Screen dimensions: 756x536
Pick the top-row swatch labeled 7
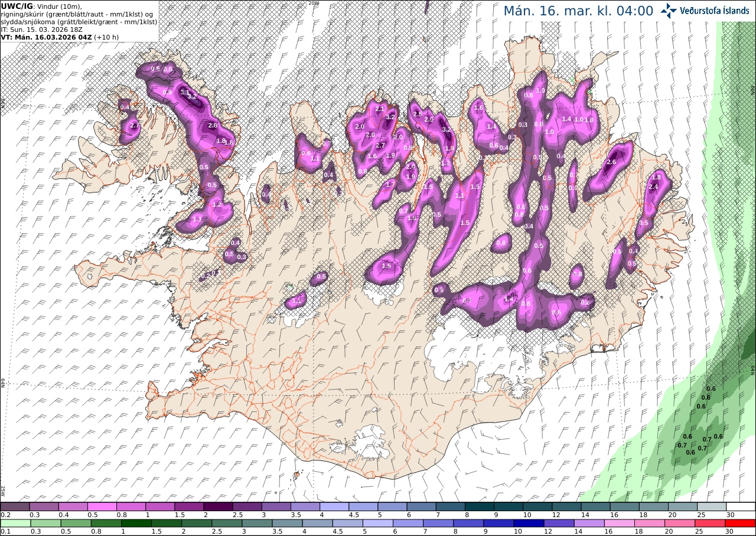tap(450, 506)
